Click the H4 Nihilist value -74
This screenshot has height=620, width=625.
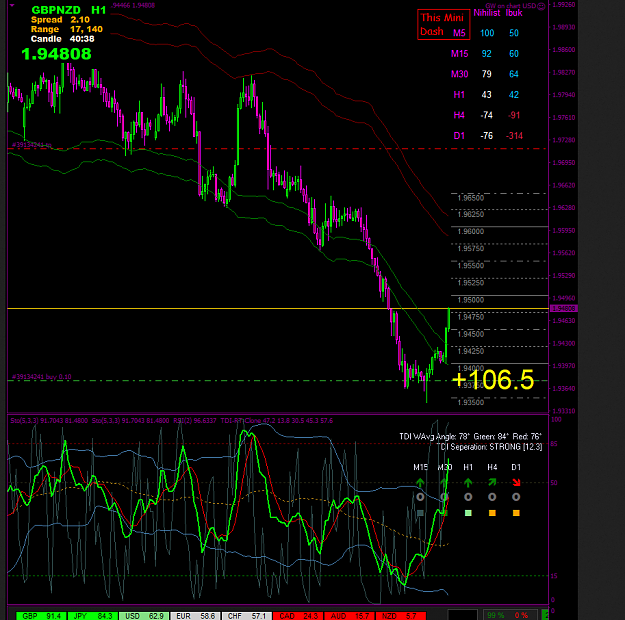click(487, 115)
